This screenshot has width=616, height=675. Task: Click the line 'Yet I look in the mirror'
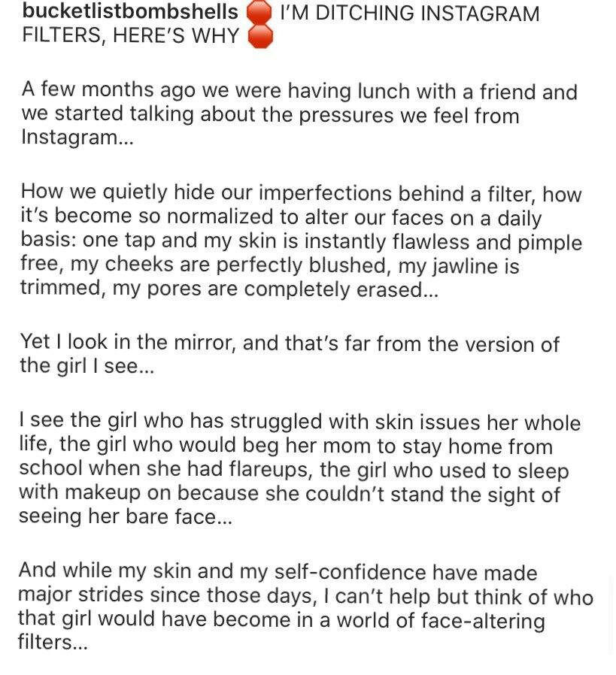290,343
